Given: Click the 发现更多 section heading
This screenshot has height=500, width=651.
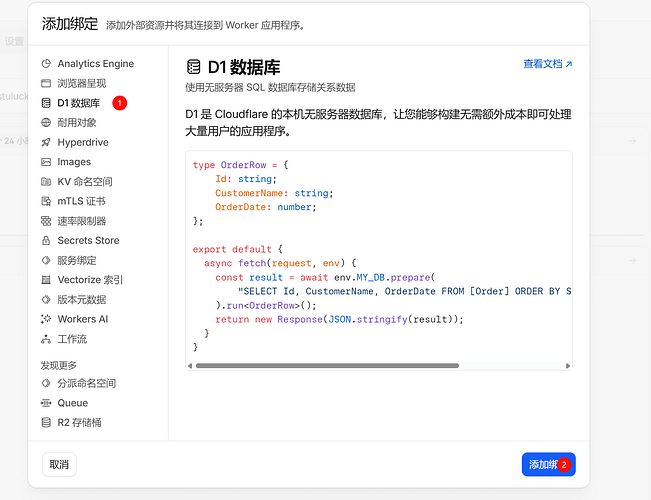Looking at the screenshot, I should 59,365.
